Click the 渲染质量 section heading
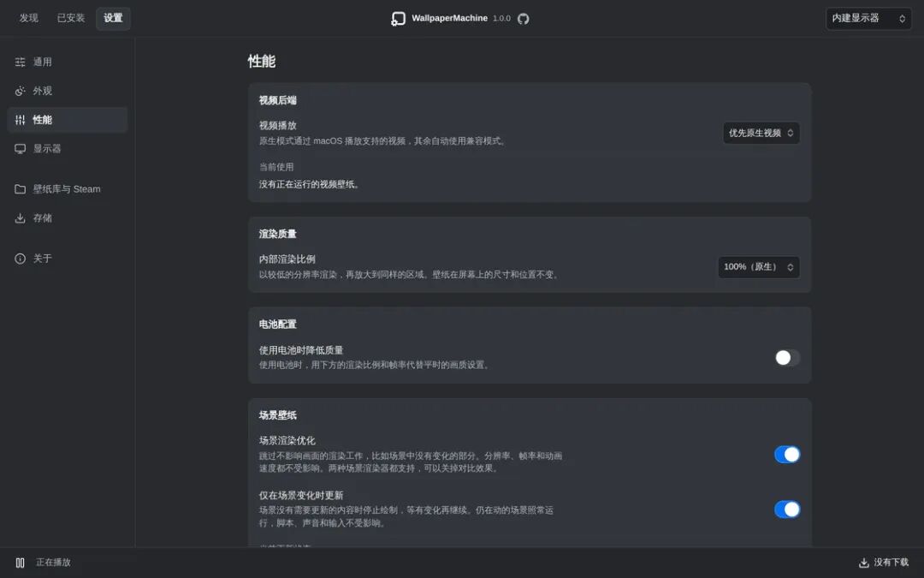 [277, 234]
